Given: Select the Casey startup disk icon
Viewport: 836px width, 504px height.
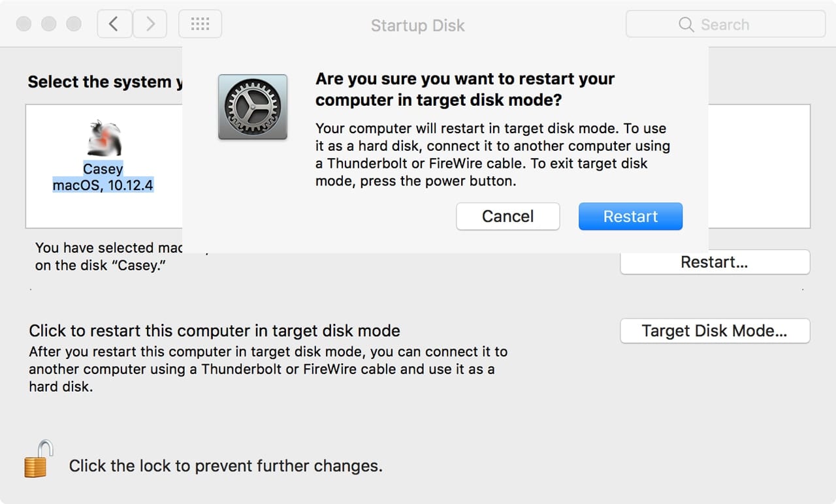Looking at the screenshot, I should tap(103, 138).
